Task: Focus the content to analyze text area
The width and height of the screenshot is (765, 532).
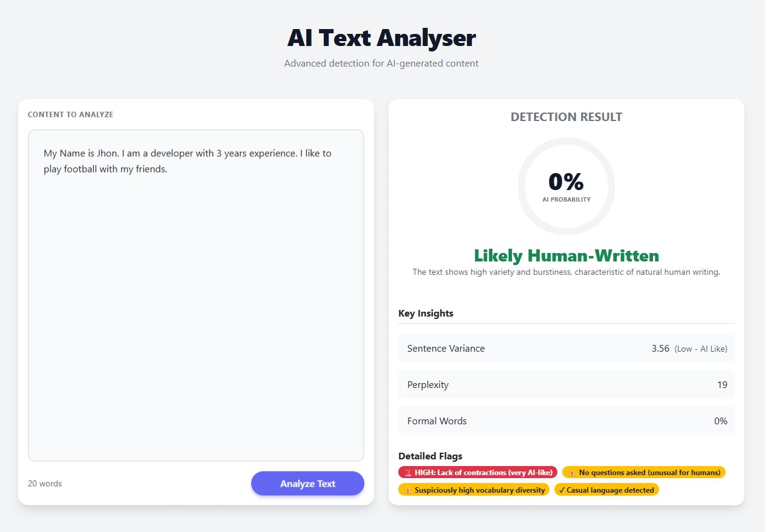Action: click(196, 295)
